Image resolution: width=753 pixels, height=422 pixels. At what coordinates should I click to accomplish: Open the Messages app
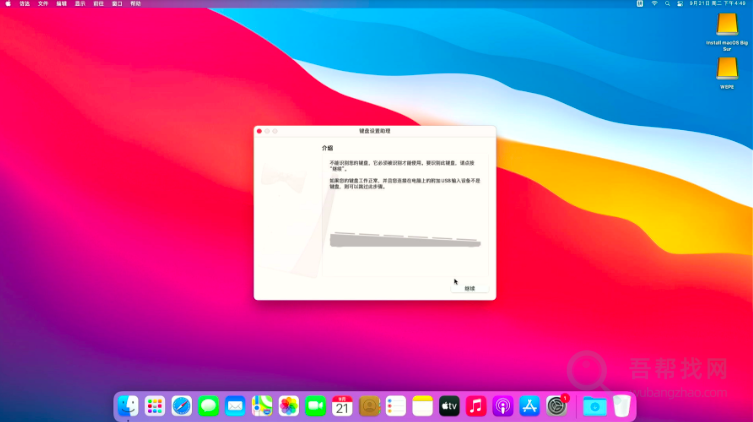208,406
